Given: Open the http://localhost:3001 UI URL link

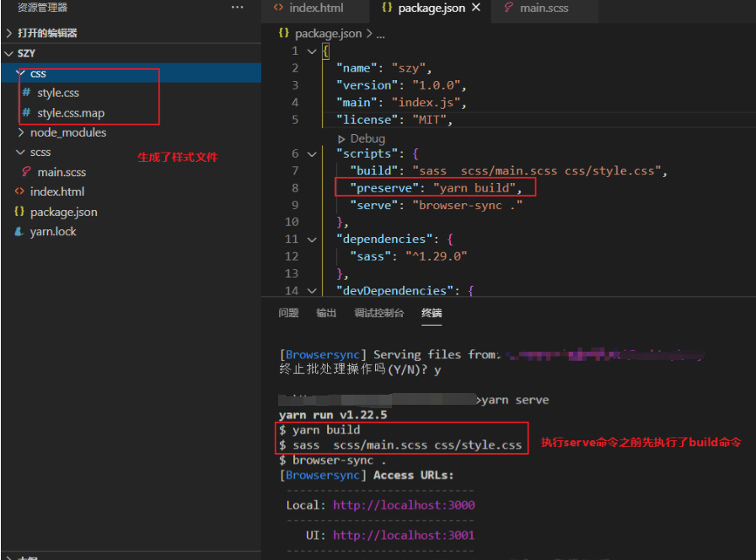Looking at the screenshot, I should [404, 535].
